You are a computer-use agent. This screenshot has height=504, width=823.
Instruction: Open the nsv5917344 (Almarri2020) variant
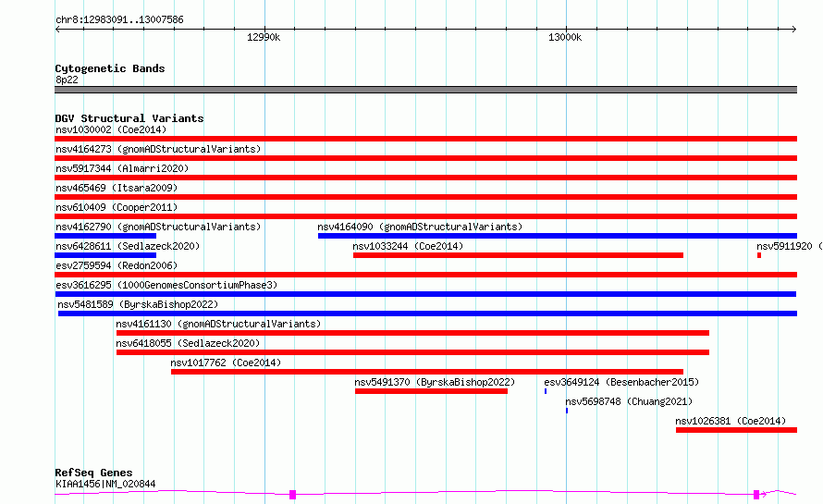[x=425, y=178]
